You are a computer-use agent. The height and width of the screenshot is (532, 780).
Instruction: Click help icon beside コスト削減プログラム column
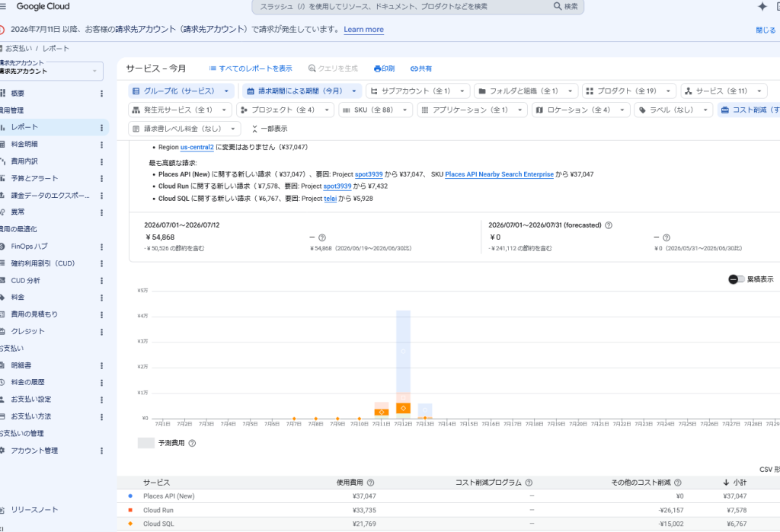pos(529,483)
